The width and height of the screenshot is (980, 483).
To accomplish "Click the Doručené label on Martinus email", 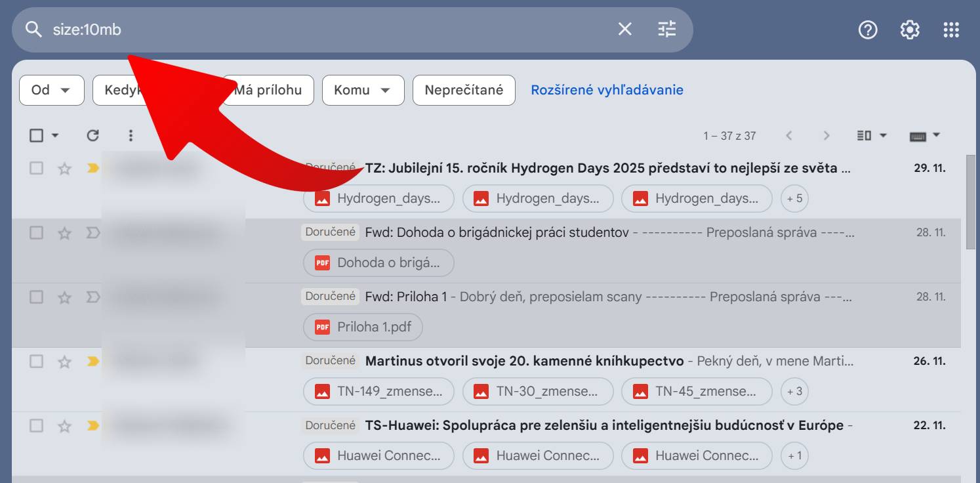I will click(x=331, y=360).
